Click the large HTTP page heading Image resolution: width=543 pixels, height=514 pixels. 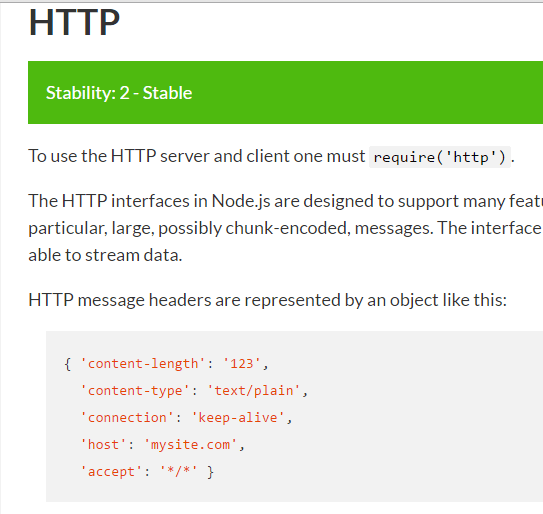coord(74,23)
